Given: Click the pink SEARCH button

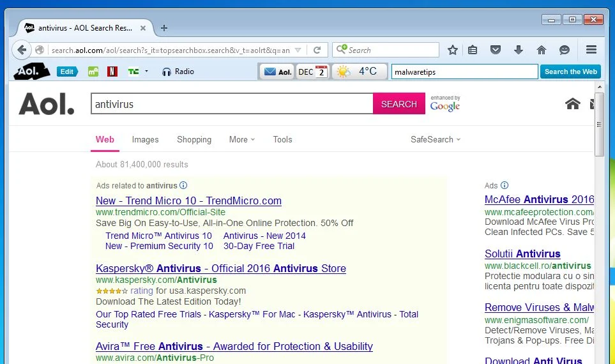Looking at the screenshot, I should (399, 104).
